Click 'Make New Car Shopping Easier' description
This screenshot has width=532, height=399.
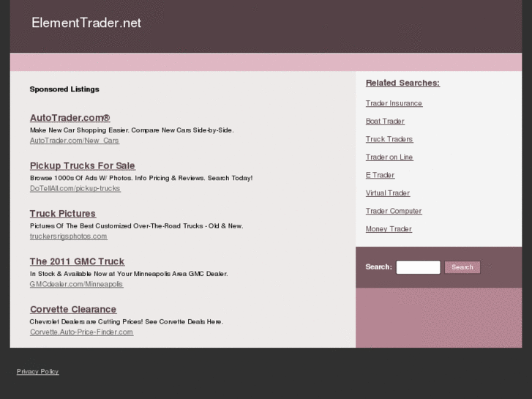pyautogui.click(x=132, y=130)
